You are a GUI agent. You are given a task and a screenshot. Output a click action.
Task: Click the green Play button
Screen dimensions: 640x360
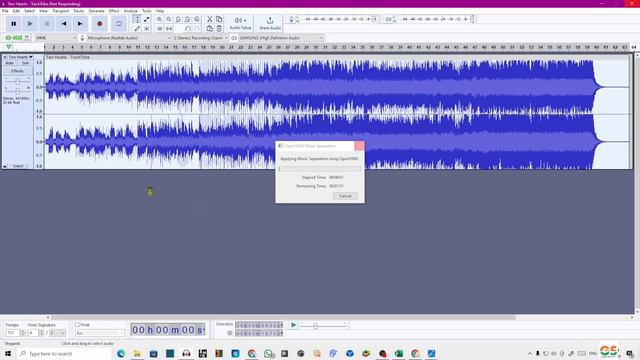[x=30, y=24]
